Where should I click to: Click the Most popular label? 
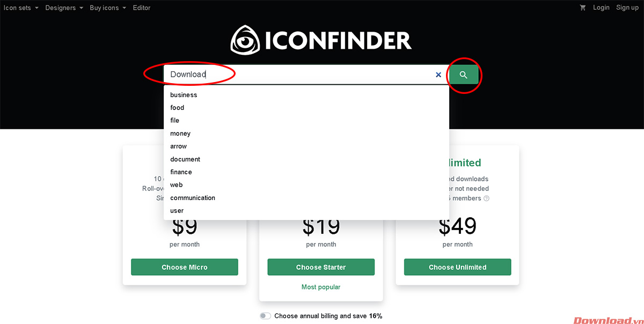pyautogui.click(x=321, y=287)
